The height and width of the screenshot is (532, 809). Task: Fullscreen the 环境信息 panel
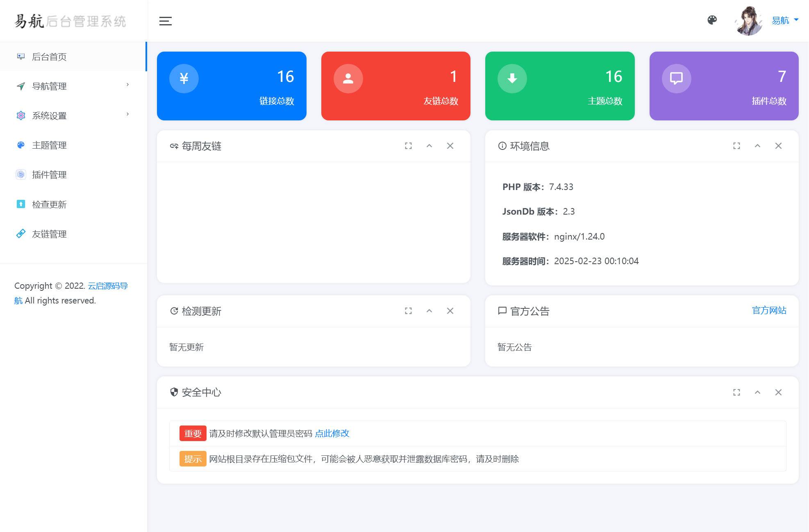click(736, 146)
